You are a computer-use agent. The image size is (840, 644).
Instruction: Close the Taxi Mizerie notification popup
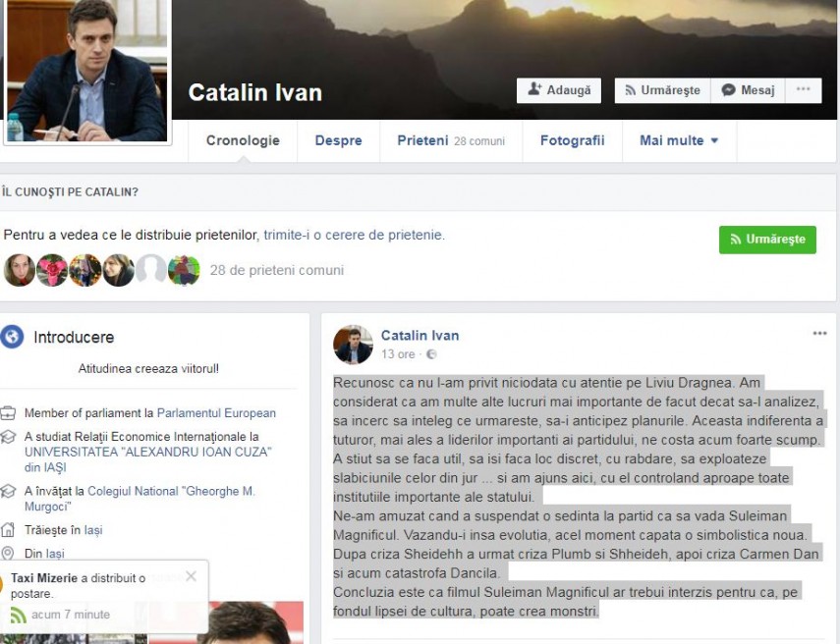(x=191, y=576)
